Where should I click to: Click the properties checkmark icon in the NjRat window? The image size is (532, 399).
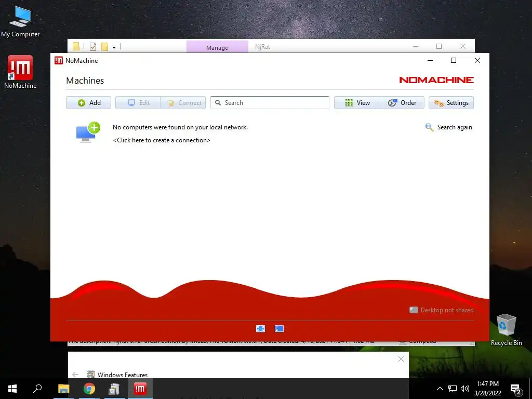(x=93, y=46)
